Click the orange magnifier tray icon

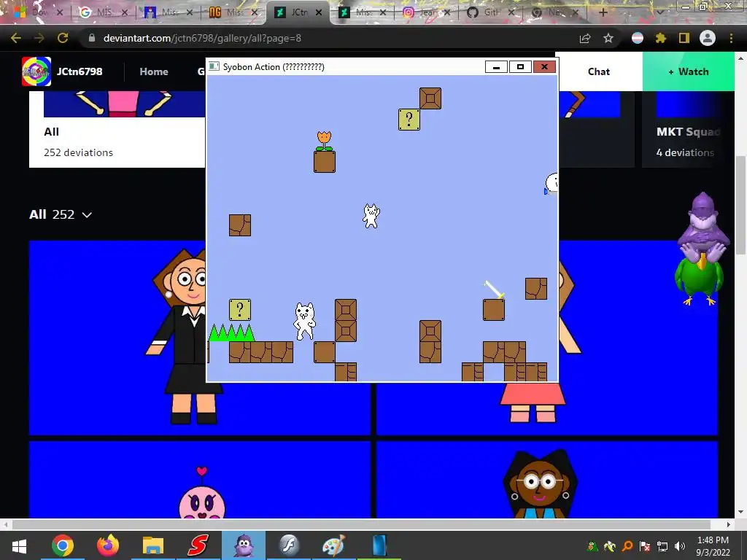pos(627,546)
